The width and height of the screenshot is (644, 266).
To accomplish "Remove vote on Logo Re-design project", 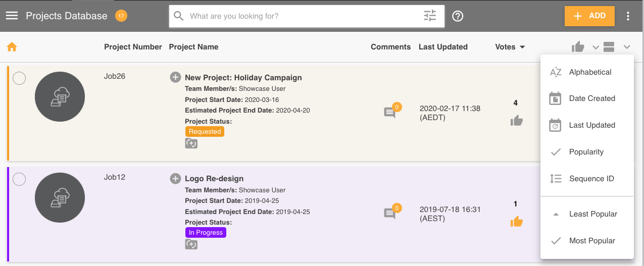I will (516, 222).
